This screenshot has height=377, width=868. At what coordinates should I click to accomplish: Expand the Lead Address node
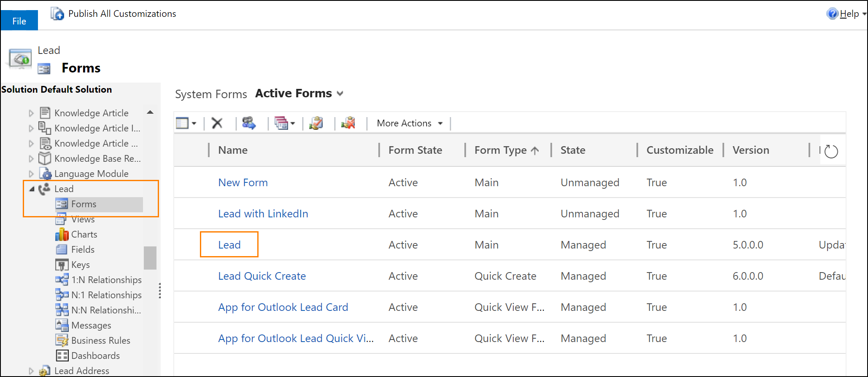(31, 371)
